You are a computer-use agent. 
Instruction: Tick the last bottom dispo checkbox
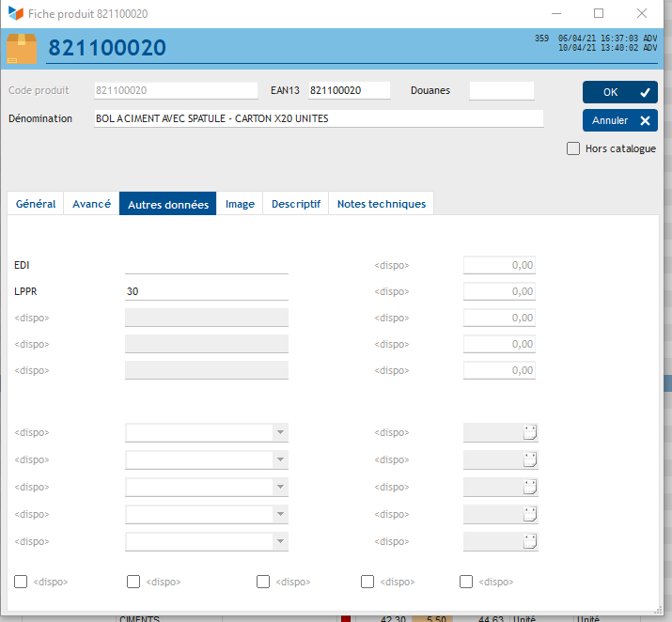(x=466, y=582)
